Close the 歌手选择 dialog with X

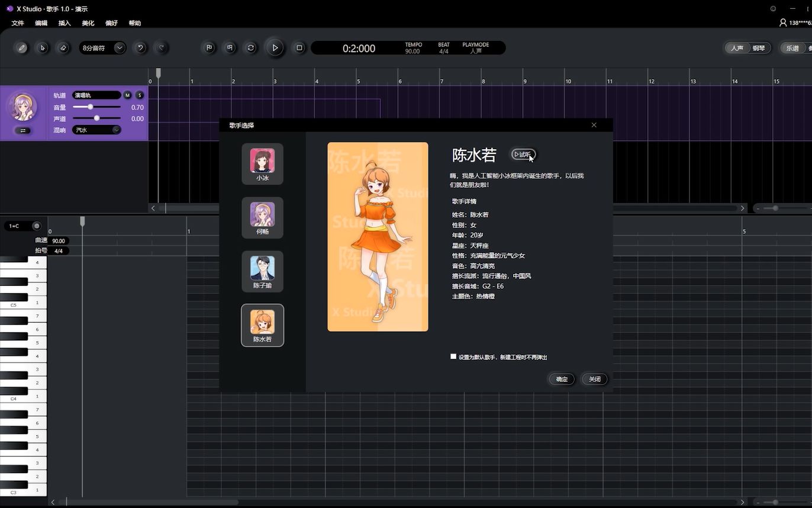click(594, 125)
